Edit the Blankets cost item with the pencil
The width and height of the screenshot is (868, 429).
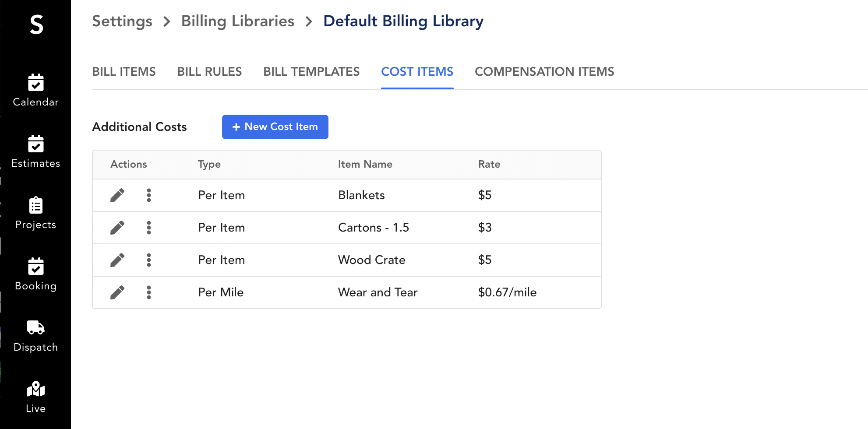click(x=117, y=195)
